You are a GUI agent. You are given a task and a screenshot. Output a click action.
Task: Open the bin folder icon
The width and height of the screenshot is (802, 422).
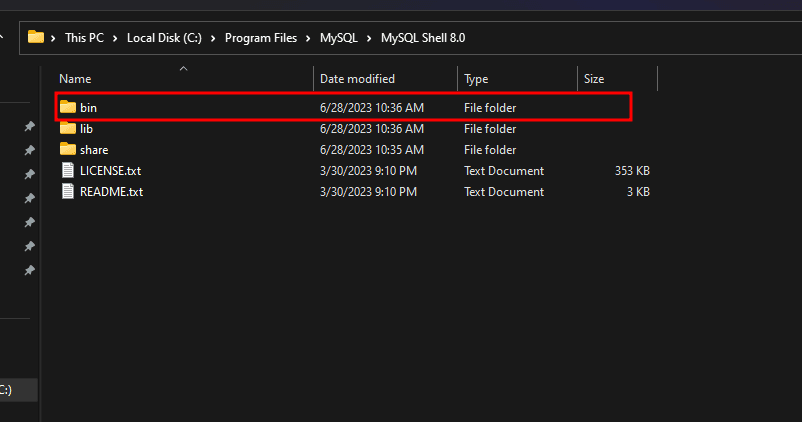pyautogui.click(x=68, y=107)
